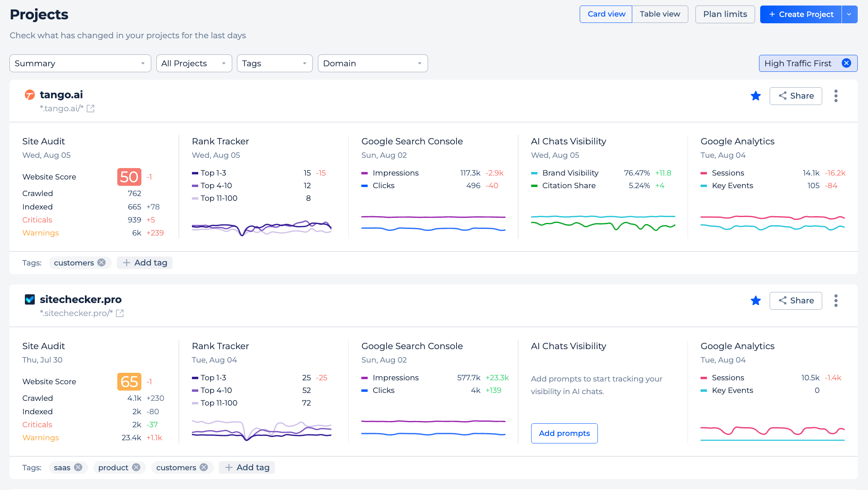Click tango.ai AI Chats Visibility sparkline
This screenshot has height=490, width=868.
(603, 223)
